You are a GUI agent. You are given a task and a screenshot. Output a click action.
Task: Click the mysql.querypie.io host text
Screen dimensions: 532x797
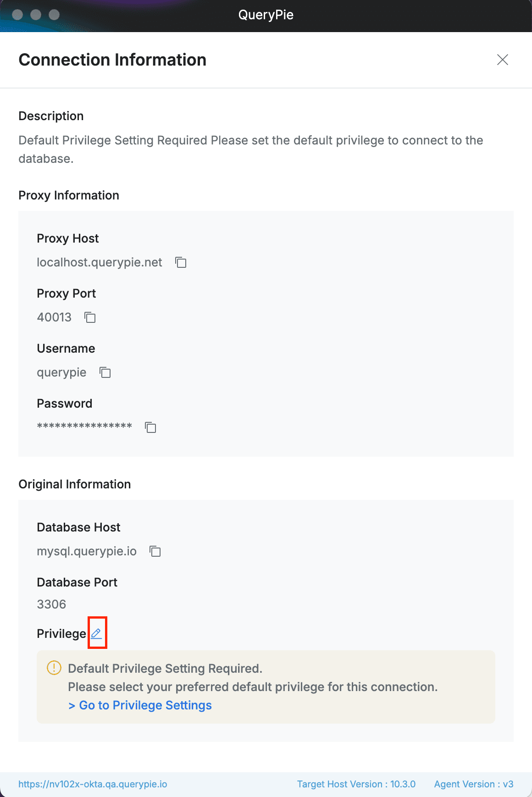[87, 551]
